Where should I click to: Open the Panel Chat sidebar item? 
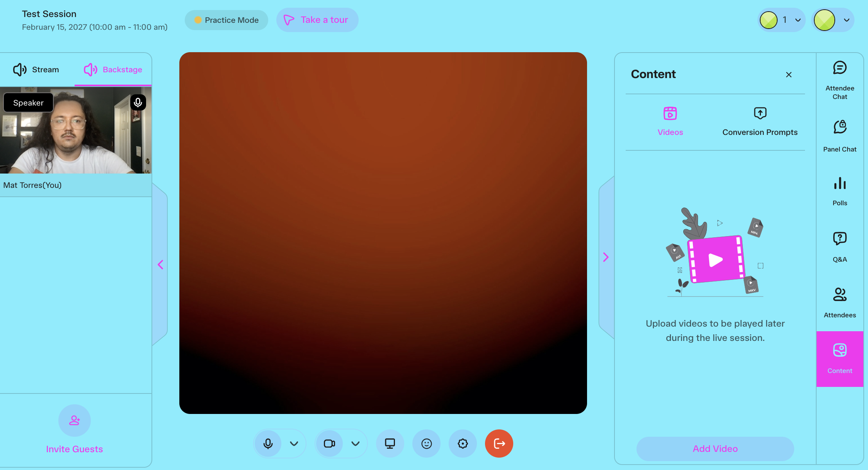[x=840, y=136]
